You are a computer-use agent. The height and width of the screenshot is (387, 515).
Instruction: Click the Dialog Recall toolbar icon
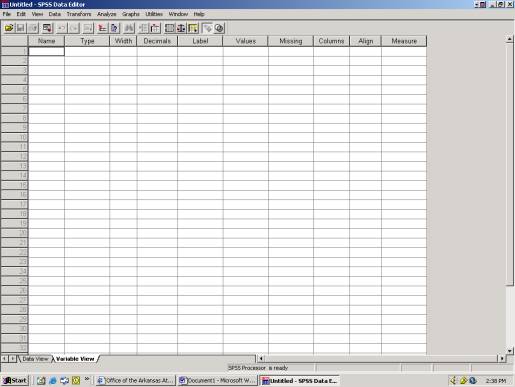(47, 28)
